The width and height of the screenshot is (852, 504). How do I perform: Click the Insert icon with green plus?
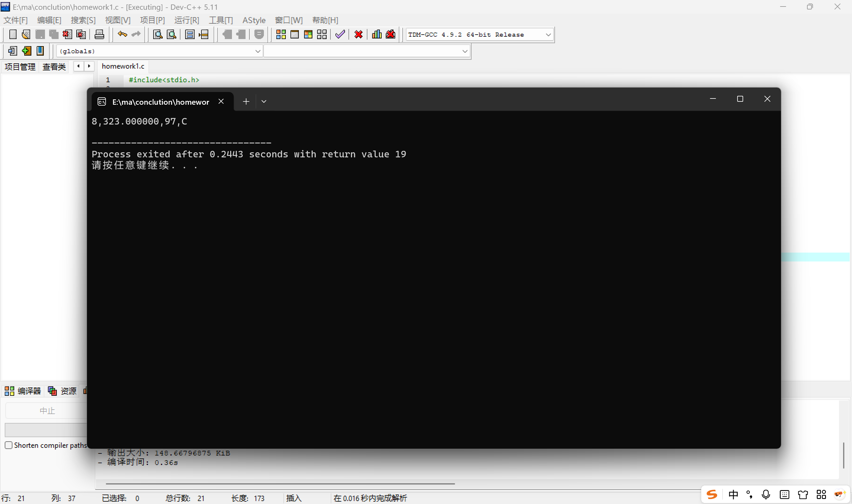[x=26, y=51]
